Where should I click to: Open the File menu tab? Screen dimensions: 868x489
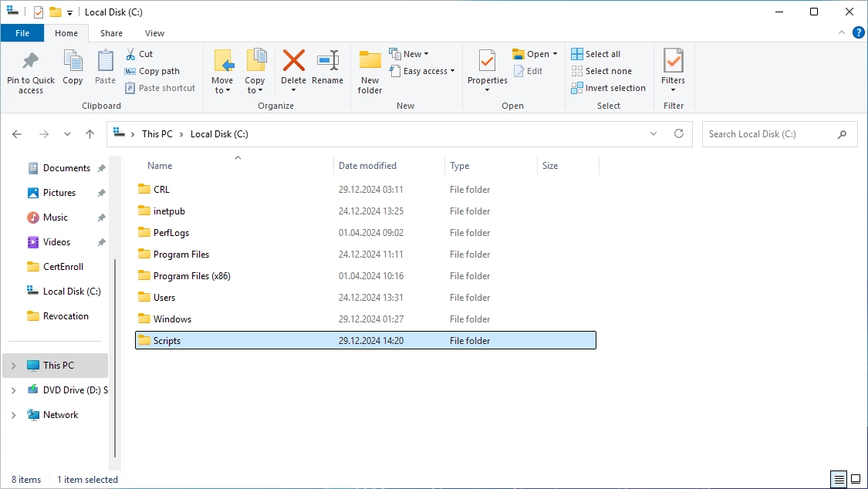[x=22, y=33]
